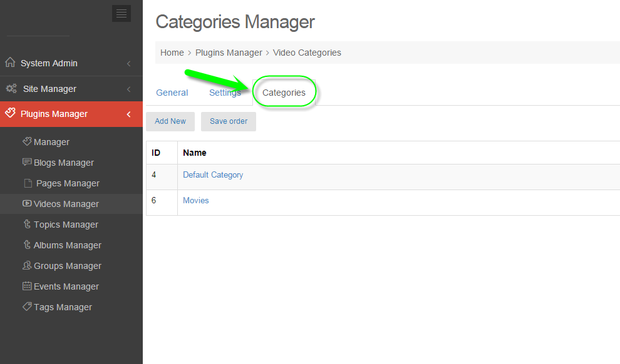Image resolution: width=620 pixels, height=364 pixels.
Task: Collapse the Plugins Manager chevron arrow
Action: click(128, 114)
